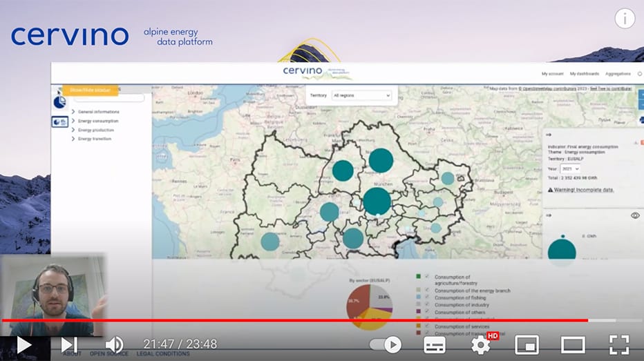644x361 pixels.
Task: Click the purple 'others' color swatch
Action: [419, 312]
